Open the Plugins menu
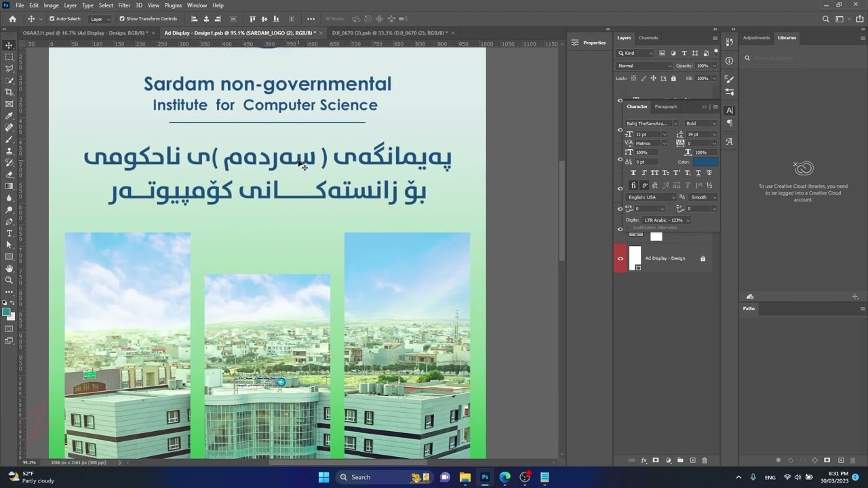 pyautogui.click(x=173, y=5)
